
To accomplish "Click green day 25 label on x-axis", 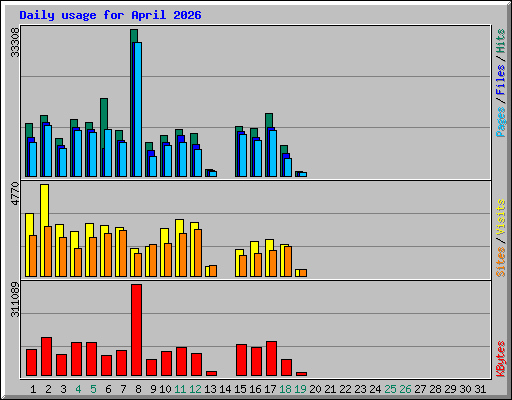I will [x=390, y=389].
